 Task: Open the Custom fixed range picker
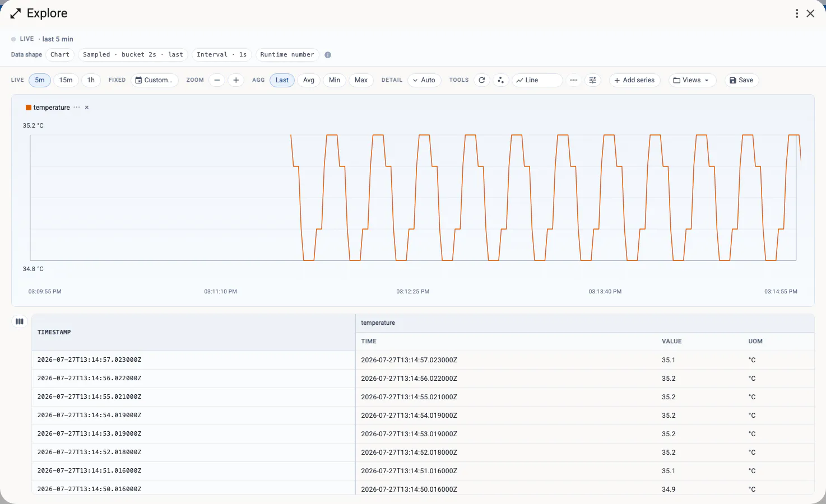(155, 80)
